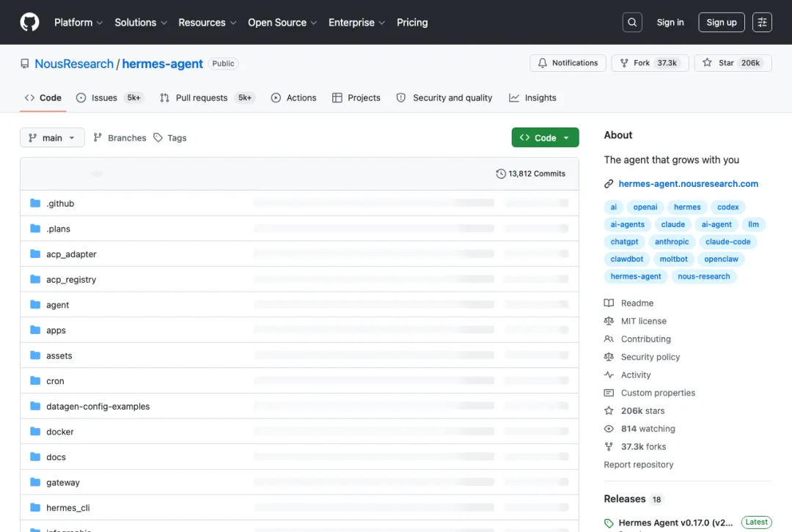Click the .plans folder icon

(35, 228)
